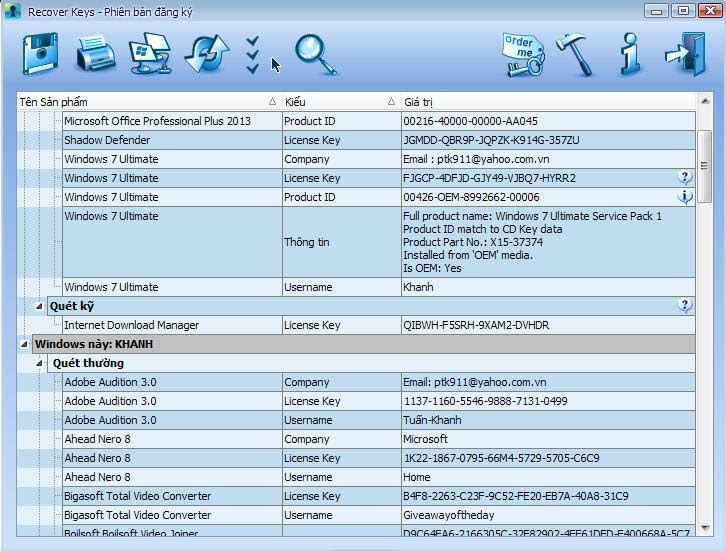Select Ahead Nero 8 Company row
726x551 pixels.
click(x=379, y=439)
